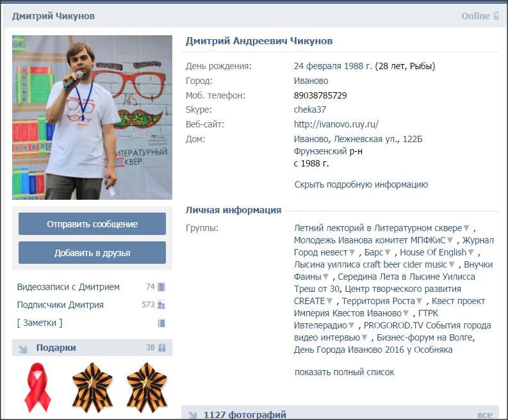
Task: Open the Заметки link
Action: click(40, 323)
